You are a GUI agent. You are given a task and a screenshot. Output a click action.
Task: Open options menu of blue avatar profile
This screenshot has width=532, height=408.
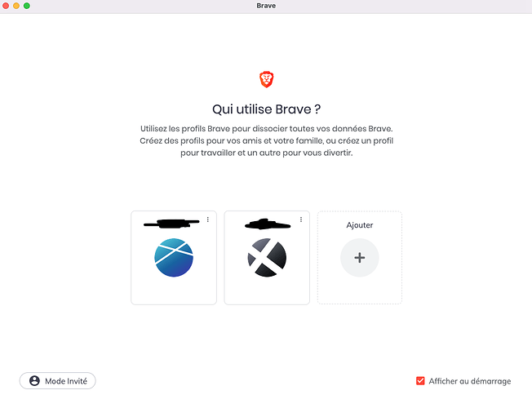click(208, 220)
